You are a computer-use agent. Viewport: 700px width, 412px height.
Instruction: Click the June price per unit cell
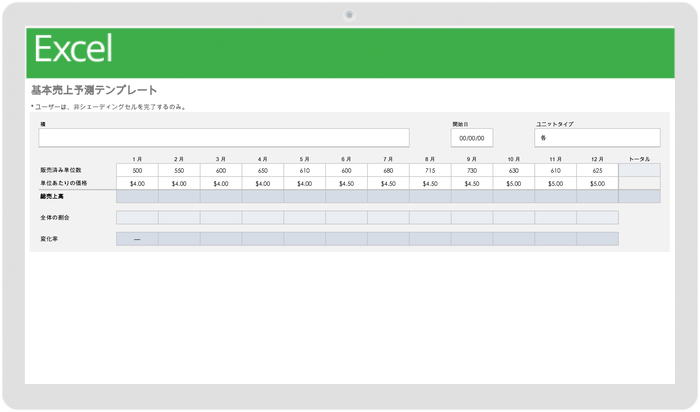[346, 183]
